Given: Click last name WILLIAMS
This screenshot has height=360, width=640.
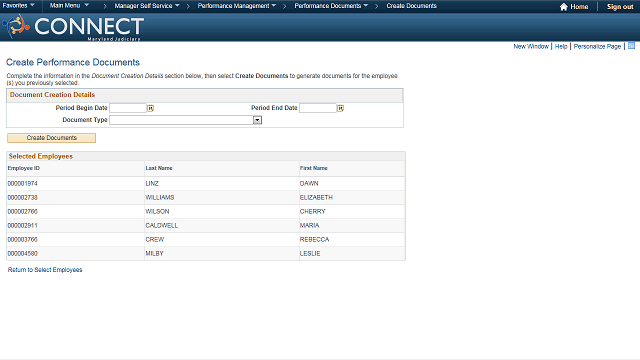Looking at the screenshot, I should 160,198.
